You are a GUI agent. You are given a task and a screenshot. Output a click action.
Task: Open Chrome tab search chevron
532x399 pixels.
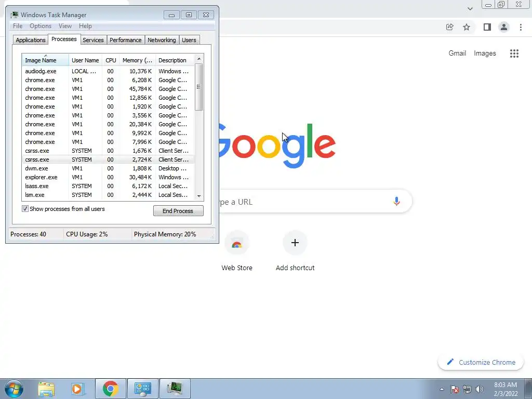[470, 9]
